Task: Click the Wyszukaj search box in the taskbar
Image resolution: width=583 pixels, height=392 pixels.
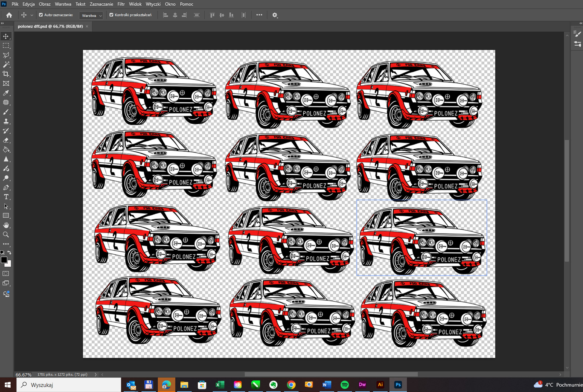Action: tap(69, 385)
